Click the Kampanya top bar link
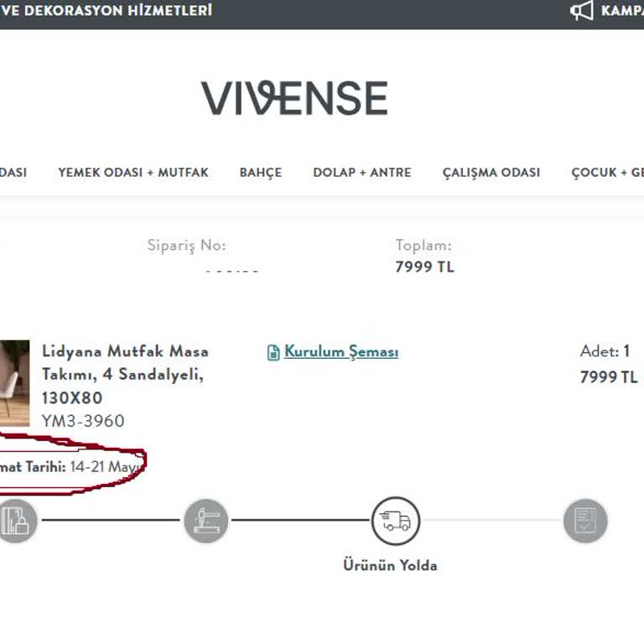 point(622,10)
